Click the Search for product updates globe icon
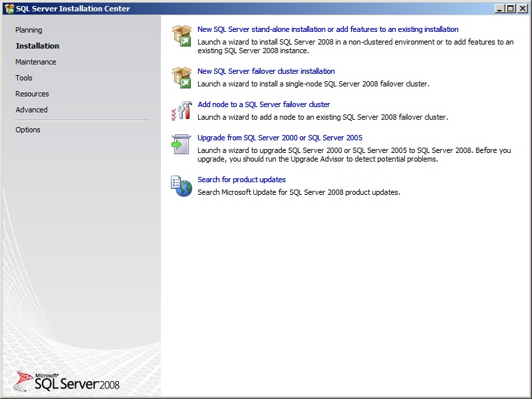Viewport: 532px width, 399px height. (x=182, y=186)
